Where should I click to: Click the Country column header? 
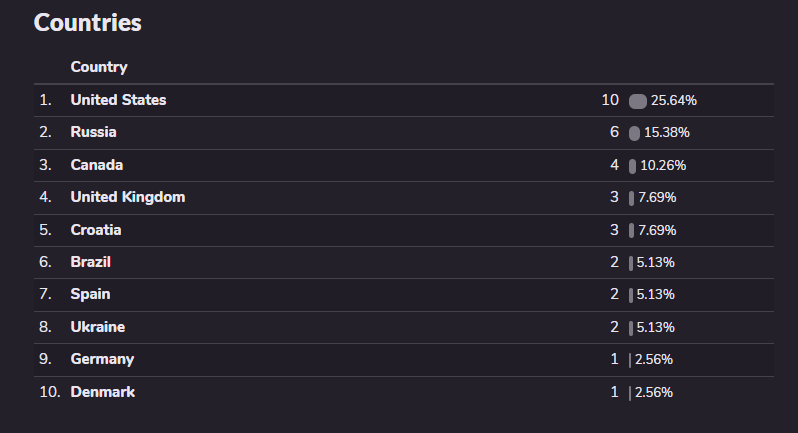click(x=99, y=67)
